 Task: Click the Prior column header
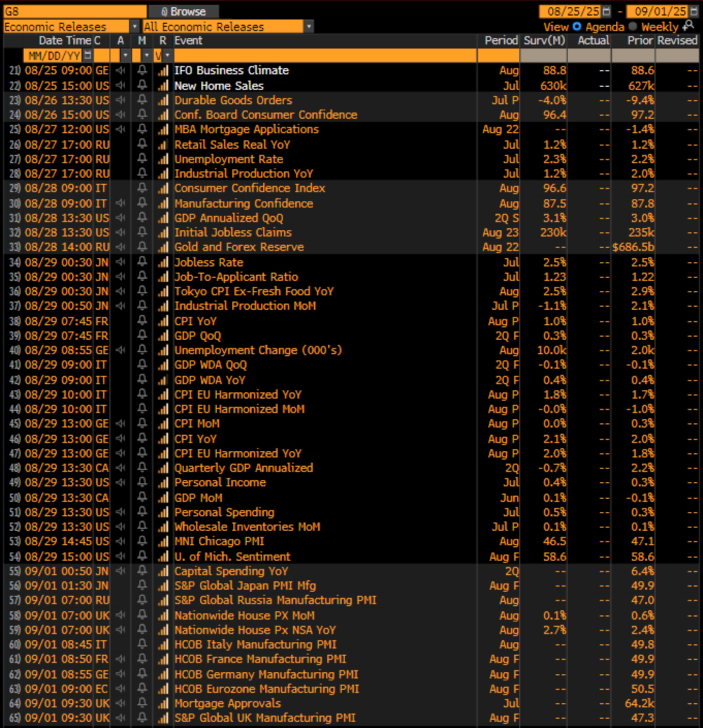coord(640,40)
